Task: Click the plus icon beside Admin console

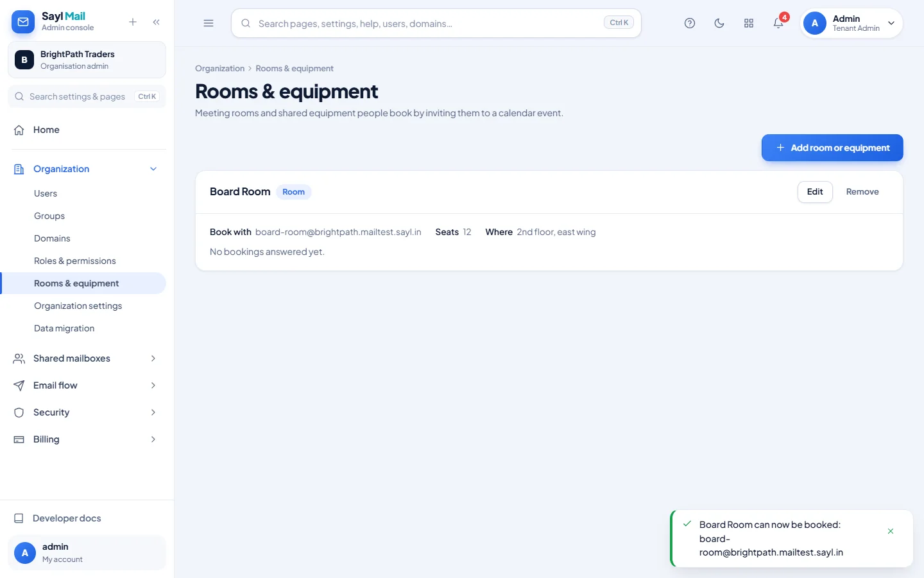Action: (133, 22)
